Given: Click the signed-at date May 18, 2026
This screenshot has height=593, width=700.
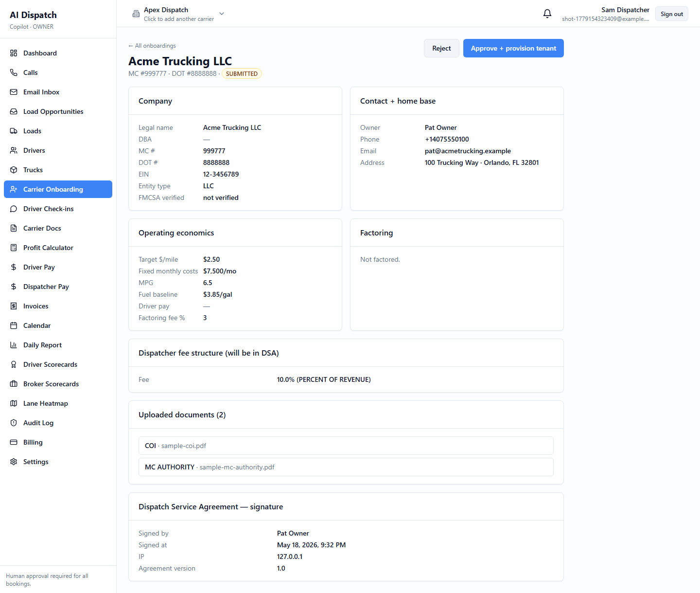Looking at the screenshot, I should click(x=312, y=545).
